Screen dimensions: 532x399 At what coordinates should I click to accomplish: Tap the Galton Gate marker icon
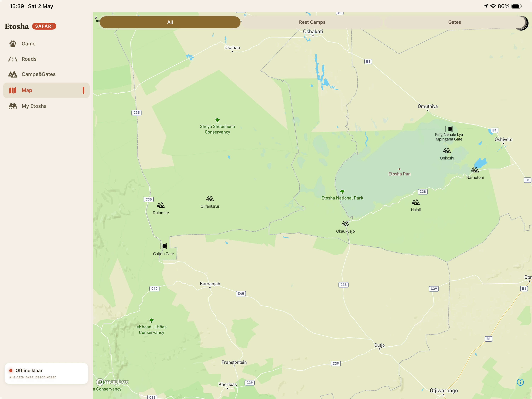click(163, 246)
